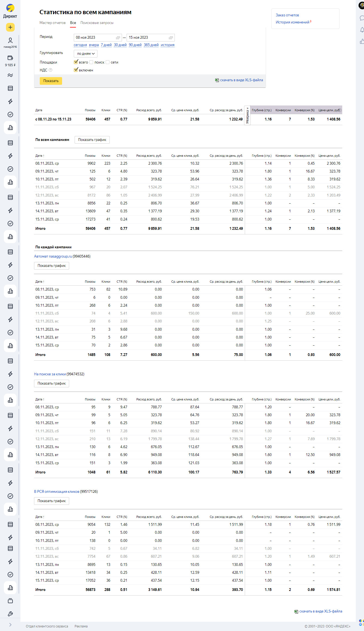Show graph under В РСЯ оптимизация кликов
Screen dimensions: 364x631
pyautogui.click(x=51, y=501)
